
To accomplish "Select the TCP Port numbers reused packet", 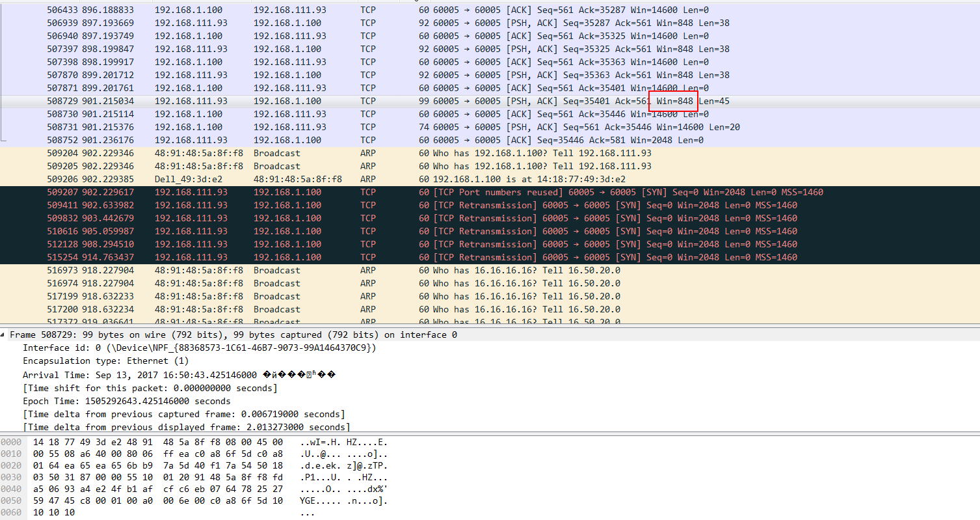I will pos(490,192).
